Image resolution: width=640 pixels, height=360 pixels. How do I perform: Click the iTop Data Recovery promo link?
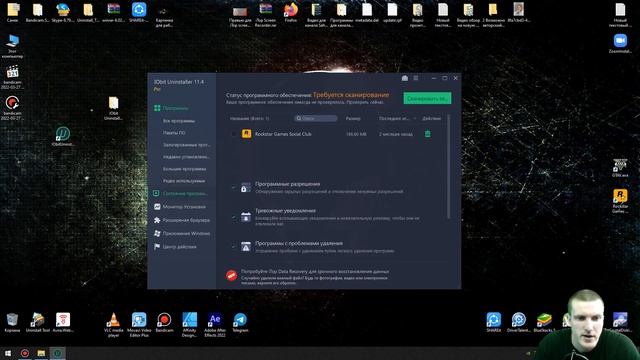[x=315, y=271]
